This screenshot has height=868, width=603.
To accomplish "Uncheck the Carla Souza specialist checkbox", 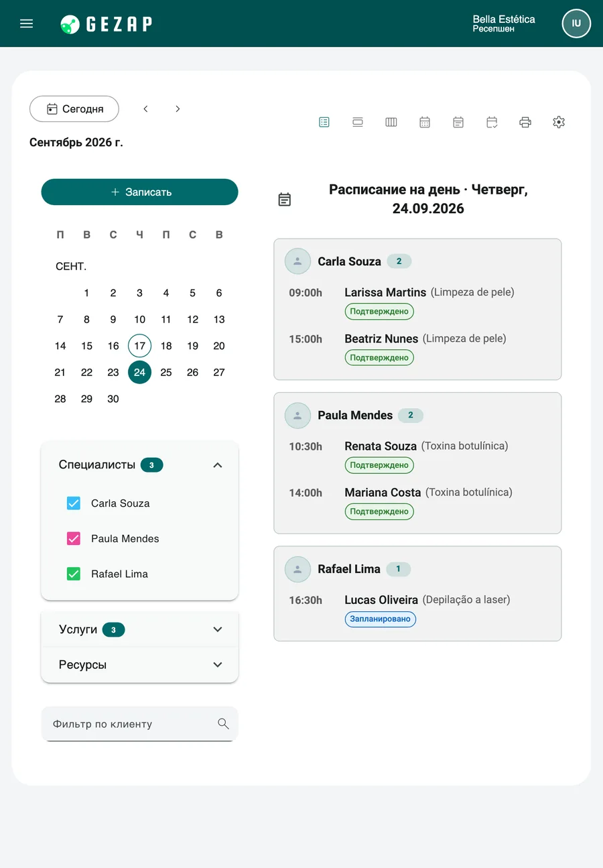I will 74,503.
